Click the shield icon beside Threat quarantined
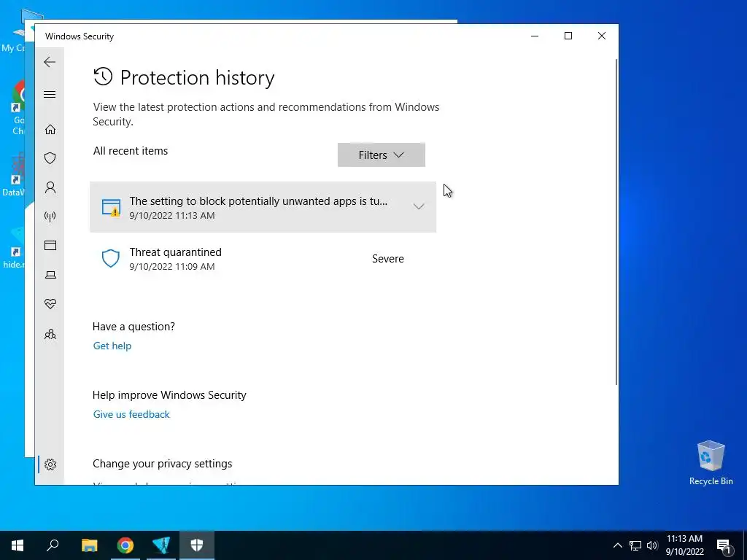The image size is (747, 560). click(x=111, y=258)
